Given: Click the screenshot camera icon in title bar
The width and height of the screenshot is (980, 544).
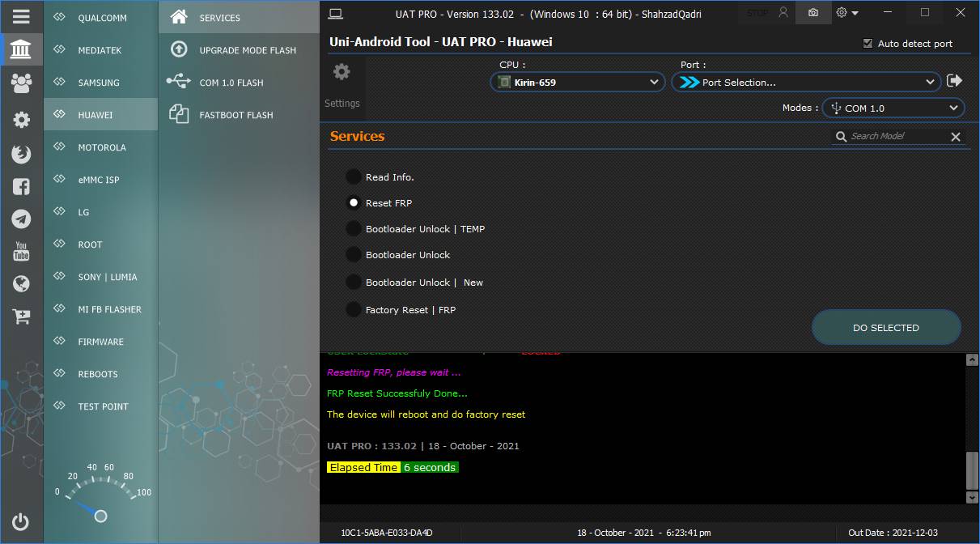Looking at the screenshot, I should coord(813,13).
